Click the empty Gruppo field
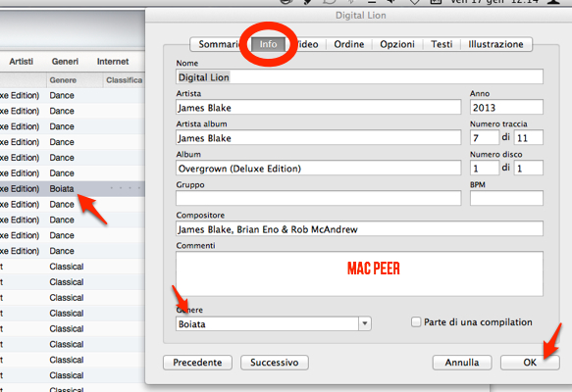Viewport: 572px width, 392px height. [319, 198]
